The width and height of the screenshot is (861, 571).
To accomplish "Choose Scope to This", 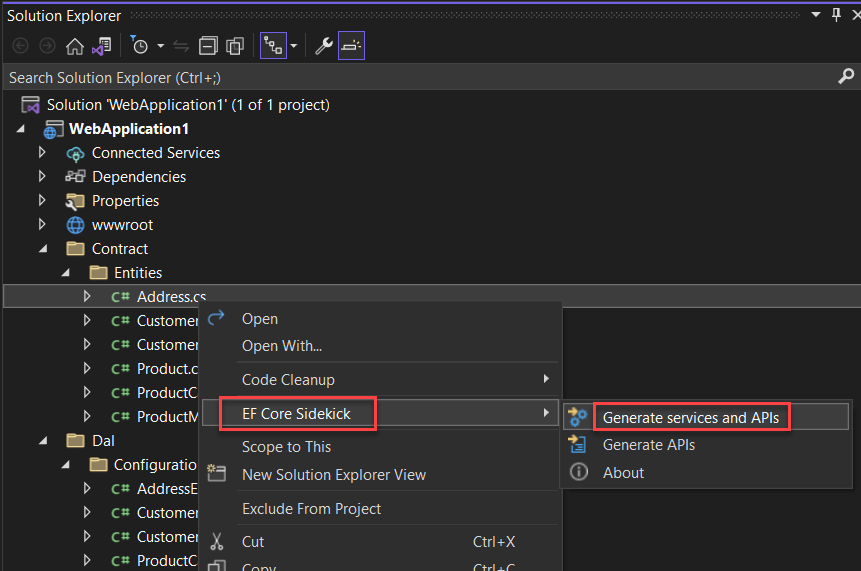I will pyautogui.click(x=286, y=447).
